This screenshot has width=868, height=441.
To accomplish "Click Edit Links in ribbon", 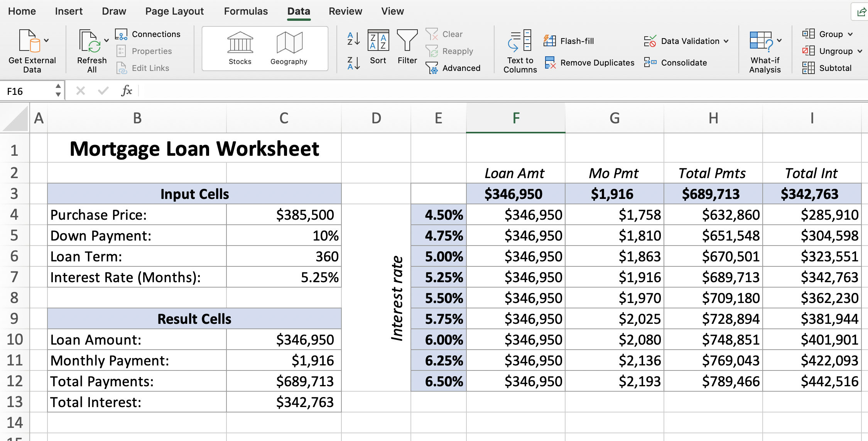I will point(143,68).
